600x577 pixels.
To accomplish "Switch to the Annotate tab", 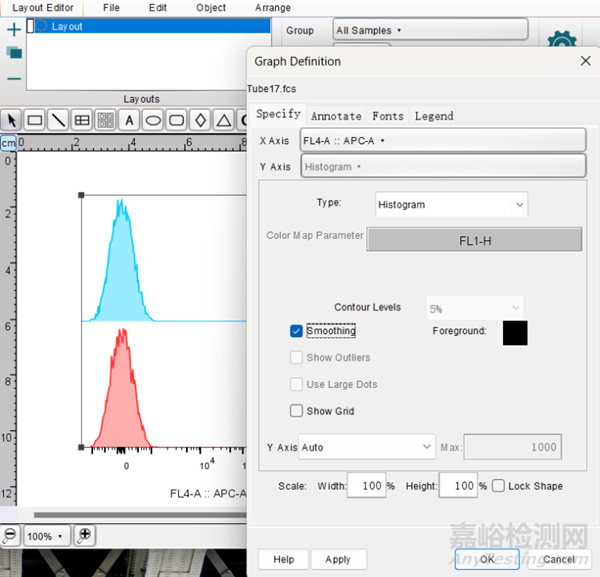I will pyautogui.click(x=336, y=116).
